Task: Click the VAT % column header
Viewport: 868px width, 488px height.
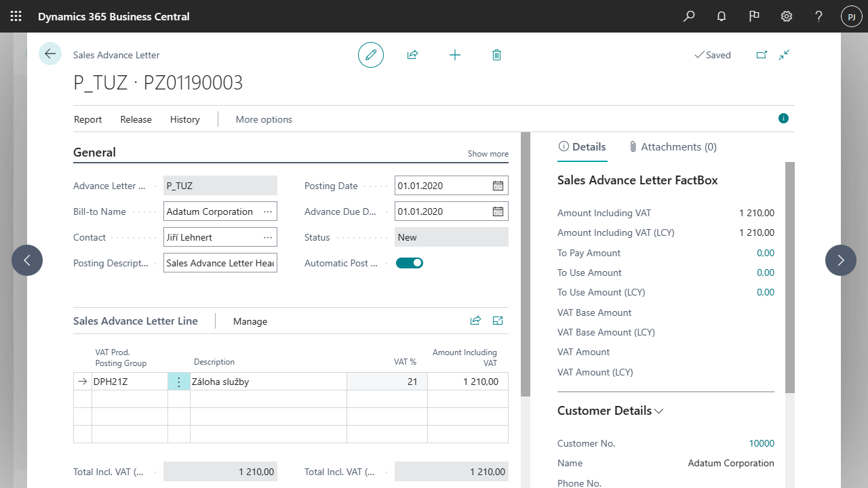Action: (x=406, y=362)
